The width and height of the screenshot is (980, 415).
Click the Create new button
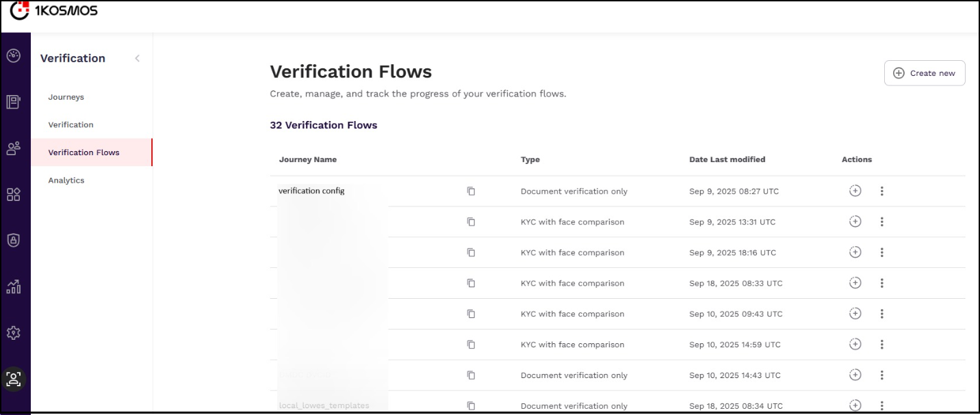point(925,73)
